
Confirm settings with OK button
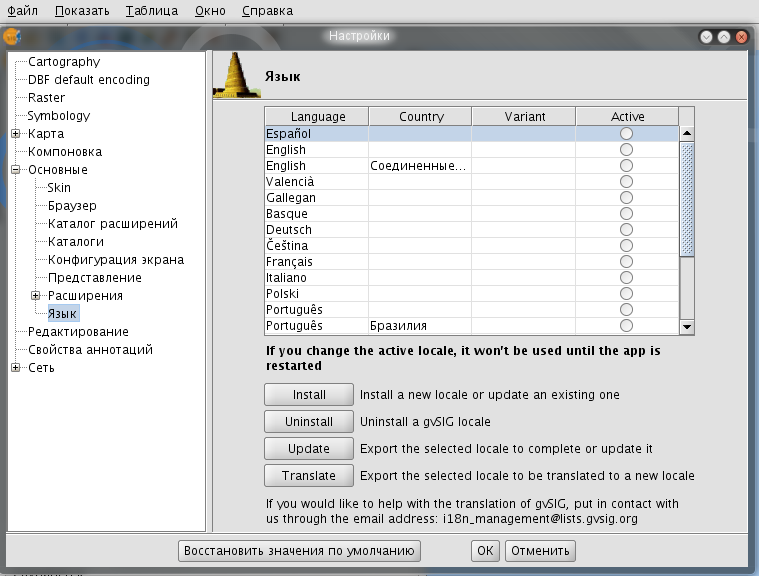pyautogui.click(x=485, y=551)
